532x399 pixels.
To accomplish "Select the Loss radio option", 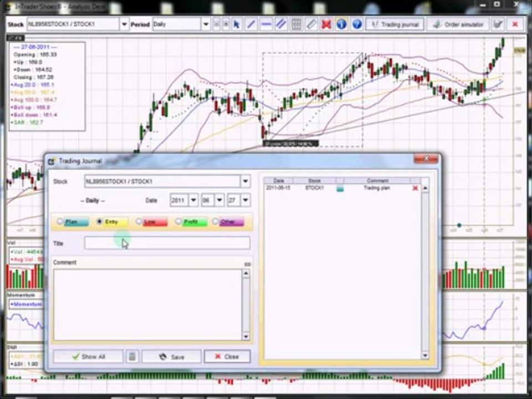I will coord(139,222).
